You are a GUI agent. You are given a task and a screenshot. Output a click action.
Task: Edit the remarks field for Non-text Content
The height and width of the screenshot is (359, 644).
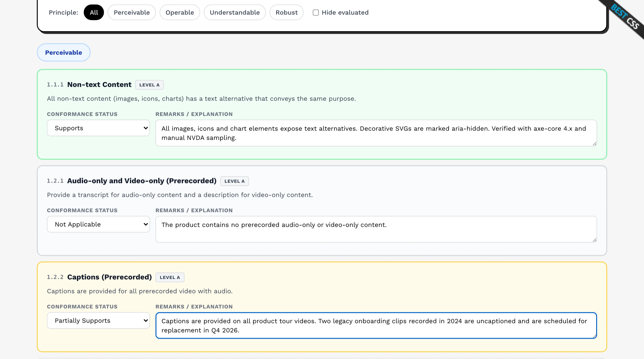coord(376,133)
